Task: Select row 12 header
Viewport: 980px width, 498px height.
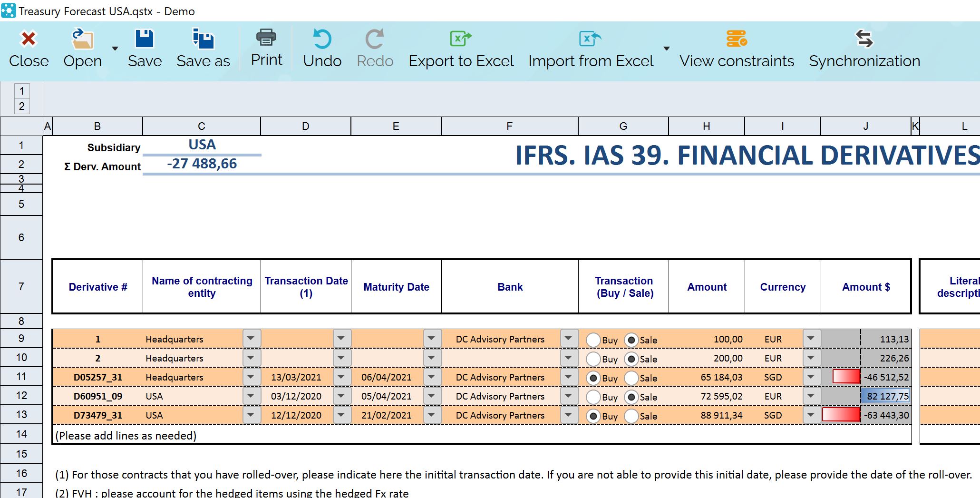Action: click(x=21, y=396)
